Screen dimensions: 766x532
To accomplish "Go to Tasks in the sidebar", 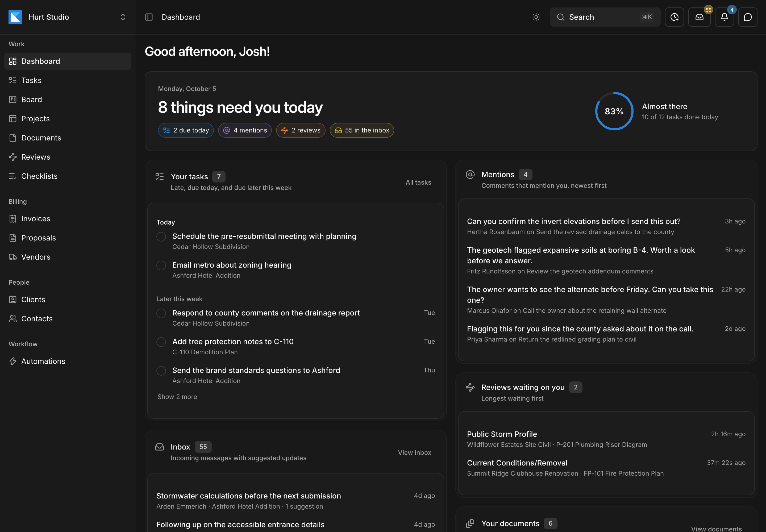I will point(68,80).
